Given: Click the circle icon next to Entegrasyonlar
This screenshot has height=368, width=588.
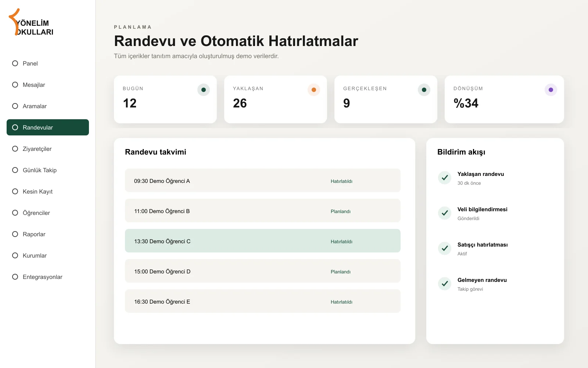Looking at the screenshot, I should click(15, 277).
